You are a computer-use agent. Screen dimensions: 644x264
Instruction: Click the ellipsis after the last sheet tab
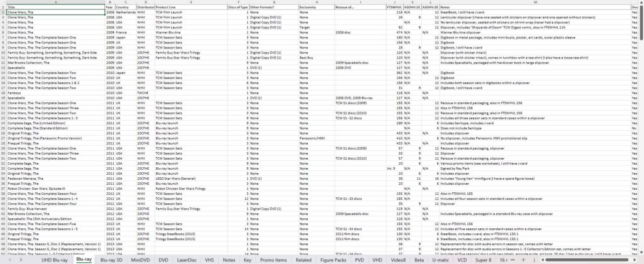(x=511, y=258)
